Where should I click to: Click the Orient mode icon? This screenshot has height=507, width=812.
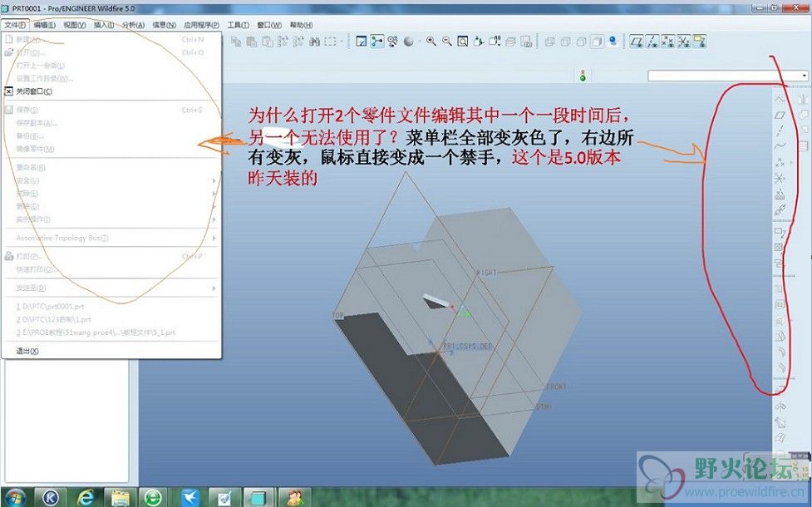click(x=392, y=42)
